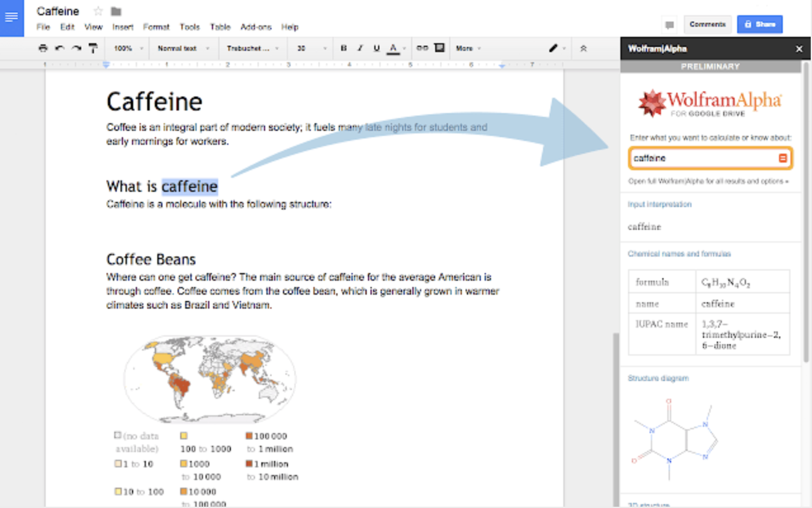Redo the last edit
The image size is (812, 508).
76,48
